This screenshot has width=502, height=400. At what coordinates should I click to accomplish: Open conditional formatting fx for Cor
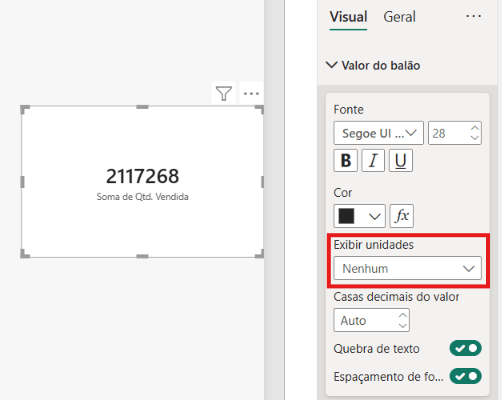(402, 216)
